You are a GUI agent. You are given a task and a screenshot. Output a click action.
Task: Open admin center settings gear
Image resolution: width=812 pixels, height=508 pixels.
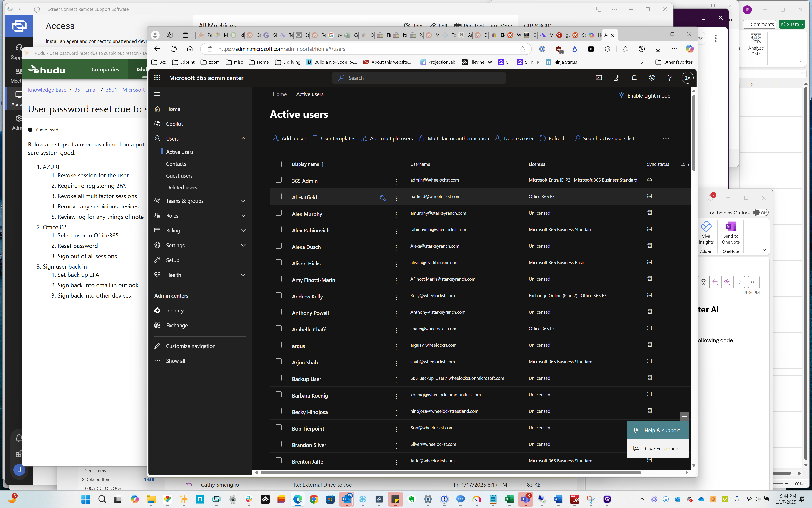(652, 78)
